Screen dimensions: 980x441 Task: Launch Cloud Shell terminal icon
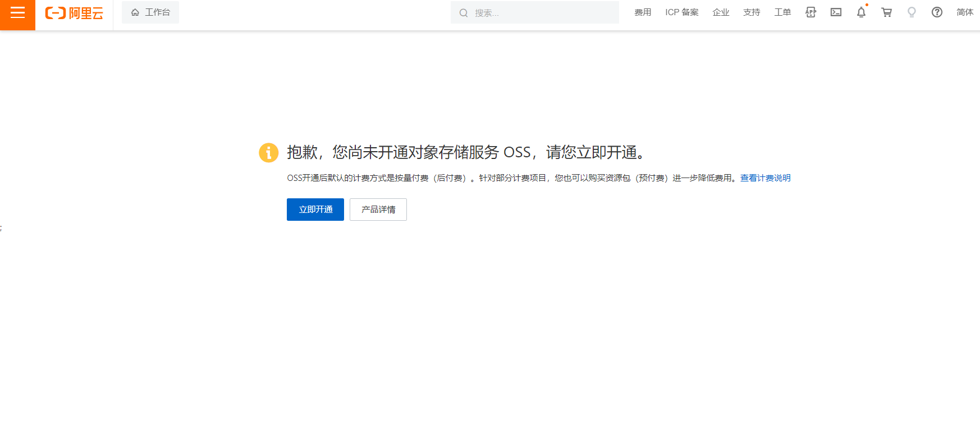pos(836,12)
